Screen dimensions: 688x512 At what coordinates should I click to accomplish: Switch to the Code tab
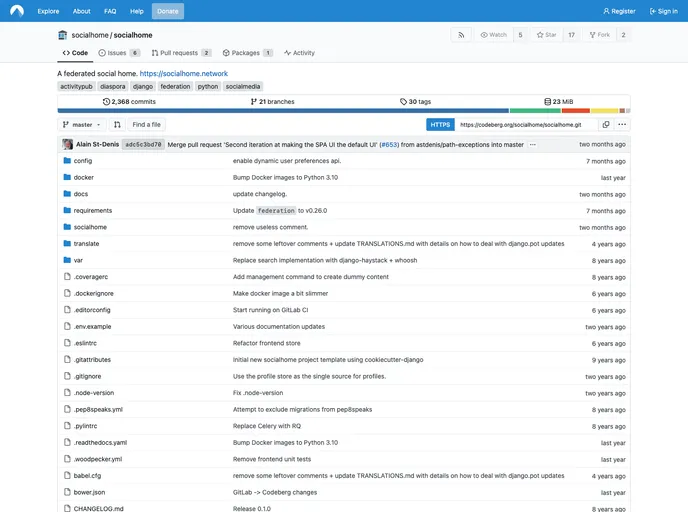(75, 53)
